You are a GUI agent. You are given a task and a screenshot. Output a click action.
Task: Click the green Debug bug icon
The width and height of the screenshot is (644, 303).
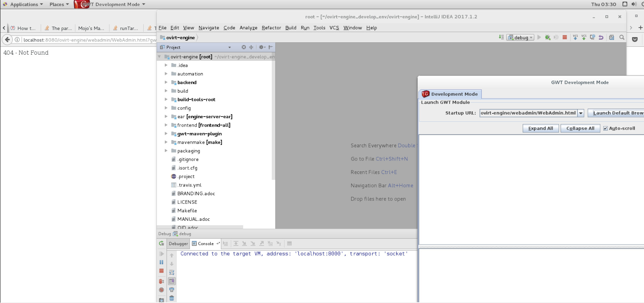[x=547, y=38]
